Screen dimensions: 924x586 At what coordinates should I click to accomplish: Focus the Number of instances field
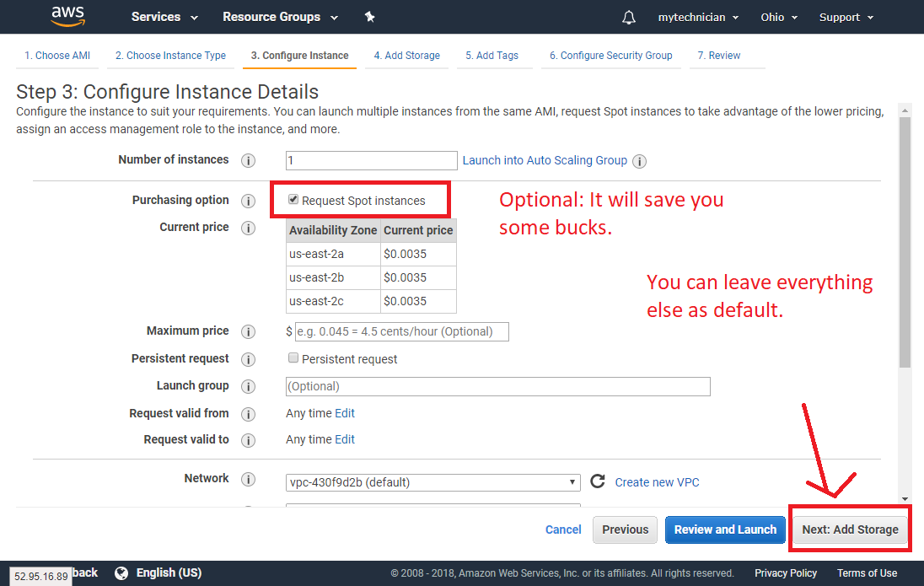(x=371, y=160)
